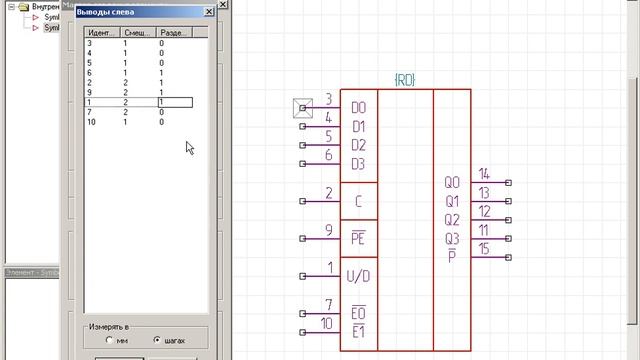Screen dimensions: 640x360
Task: Click the E0 pin label
Action: point(359,313)
